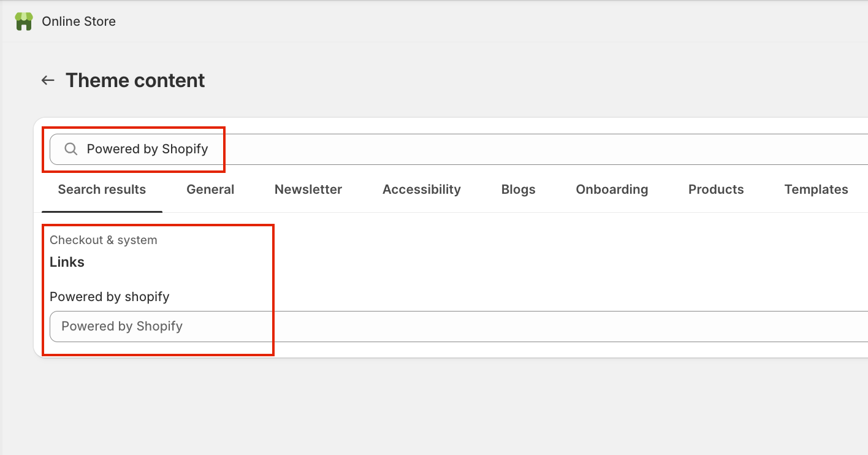Click the Online Store app icon

tap(23, 21)
